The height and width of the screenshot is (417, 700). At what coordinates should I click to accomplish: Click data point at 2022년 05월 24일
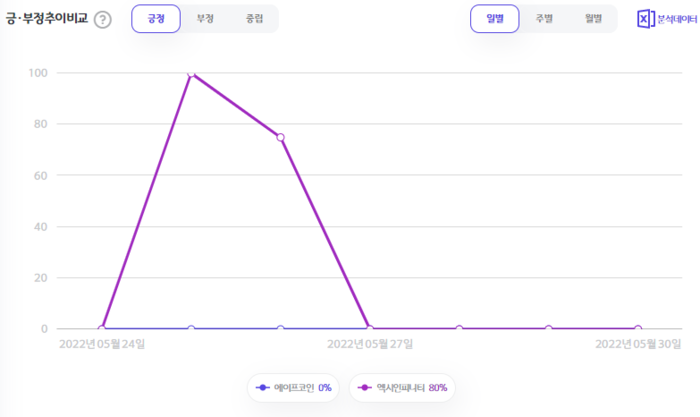click(101, 328)
